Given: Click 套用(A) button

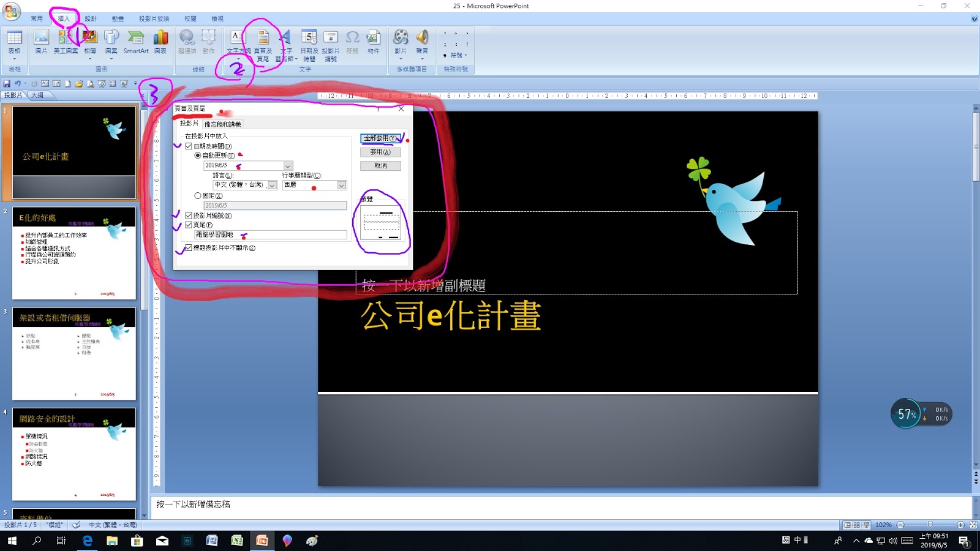Looking at the screenshot, I should (x=380, y=152).
